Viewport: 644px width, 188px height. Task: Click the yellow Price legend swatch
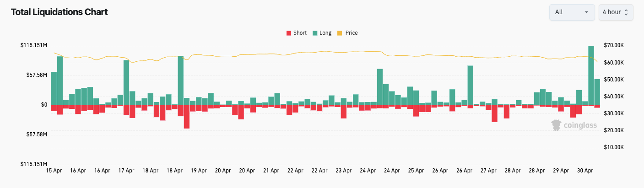click(340, 33)
